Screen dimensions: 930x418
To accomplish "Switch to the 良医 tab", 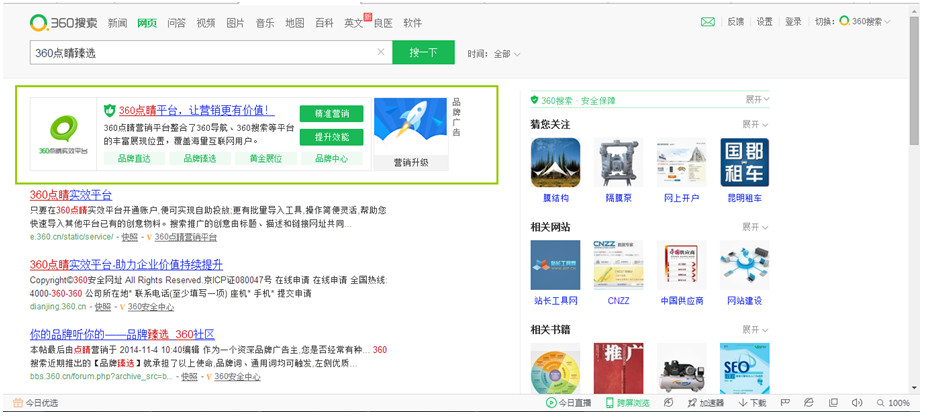I will point(383,23).
